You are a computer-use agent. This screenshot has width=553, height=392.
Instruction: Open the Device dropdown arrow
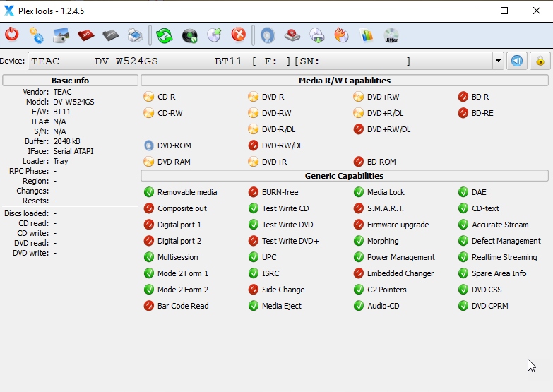click(x=498, y=61)
